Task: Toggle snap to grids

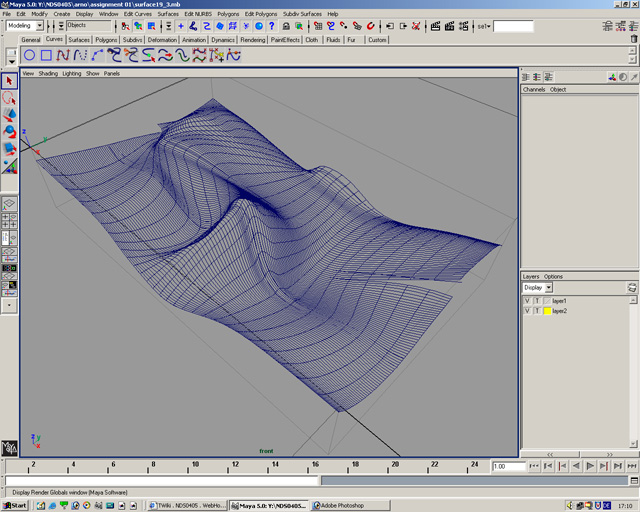Action: click(x=318, y=26)
